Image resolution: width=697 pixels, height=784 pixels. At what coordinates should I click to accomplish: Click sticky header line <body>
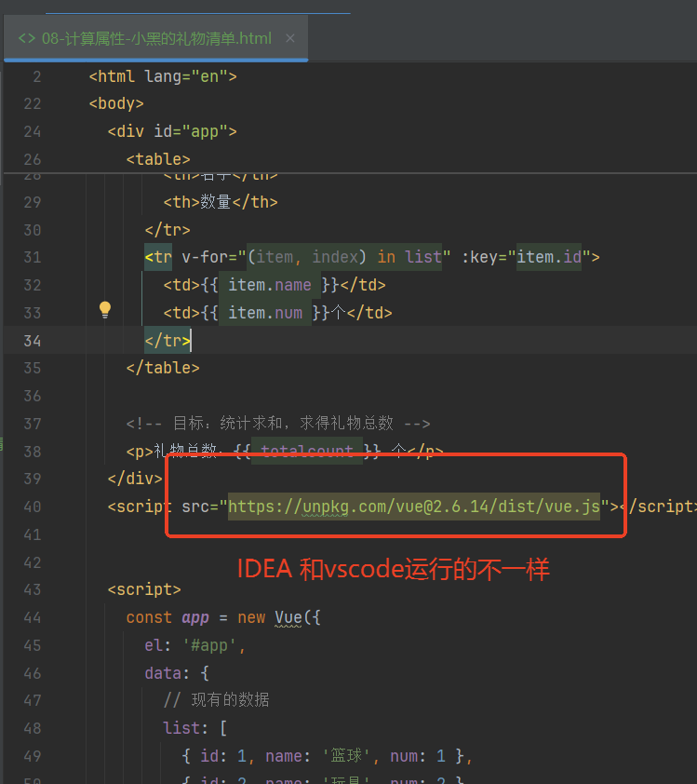tap(116, 103)
